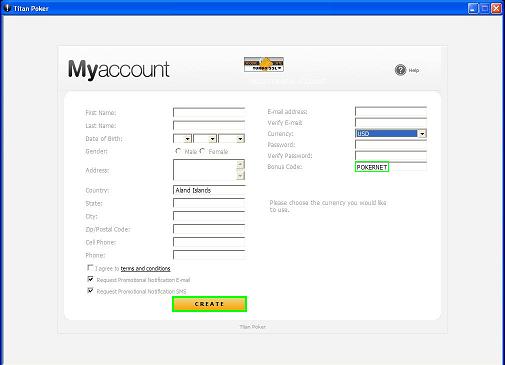Click the Help question mark icon
Image resolution: width=505 pixels, height=365 pixels.
pyautogui.click(x=400, y=70)
